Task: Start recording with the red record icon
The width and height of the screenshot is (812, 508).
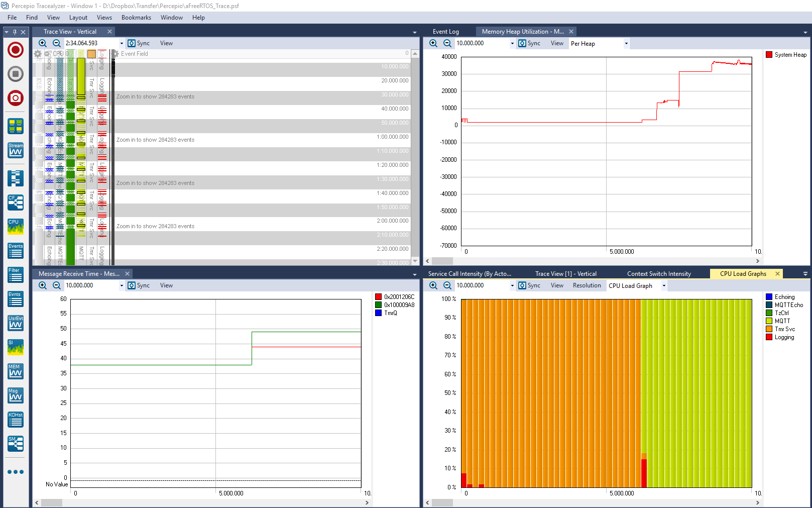Action: 16,50
